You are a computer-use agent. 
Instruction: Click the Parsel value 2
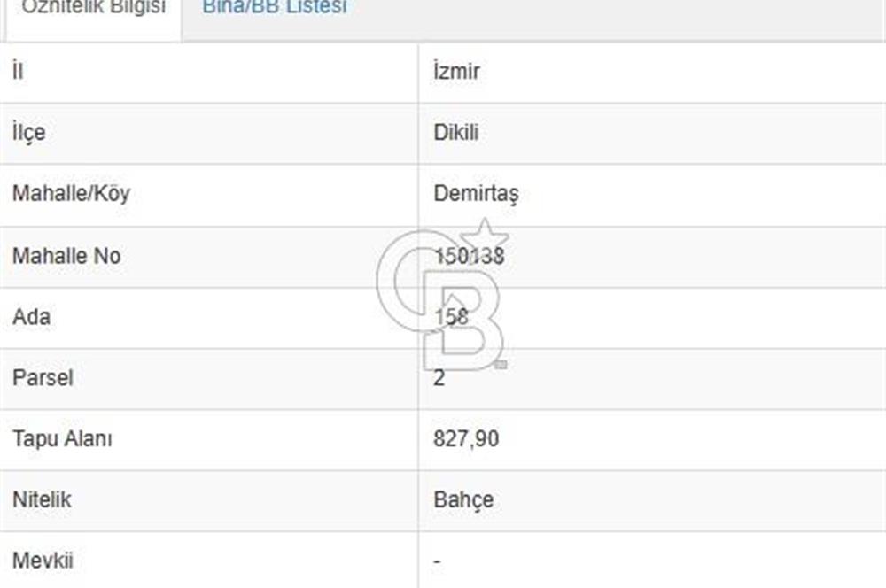(439, 378)
